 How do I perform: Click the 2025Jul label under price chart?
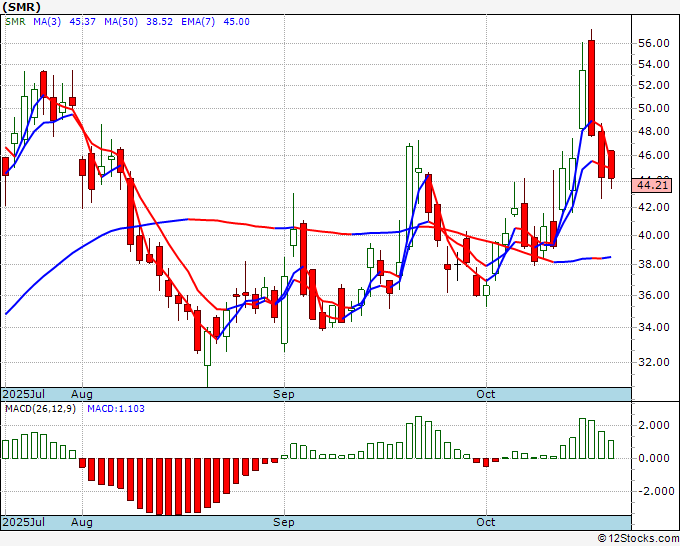23,395
